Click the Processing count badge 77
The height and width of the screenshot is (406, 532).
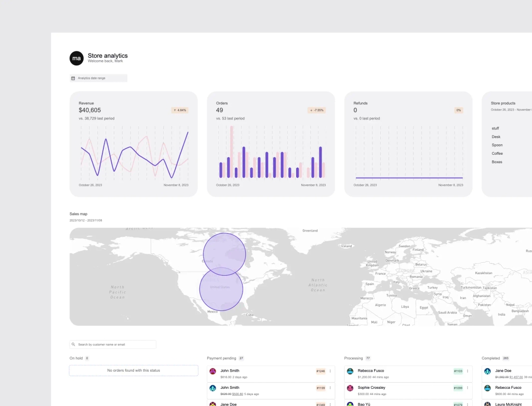368,358
